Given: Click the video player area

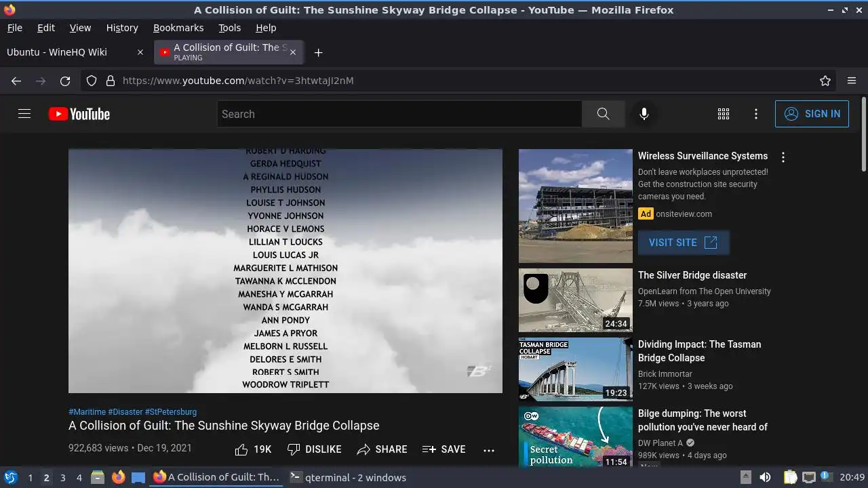Looking at the screenshot, I should click(x=285, y=271).
